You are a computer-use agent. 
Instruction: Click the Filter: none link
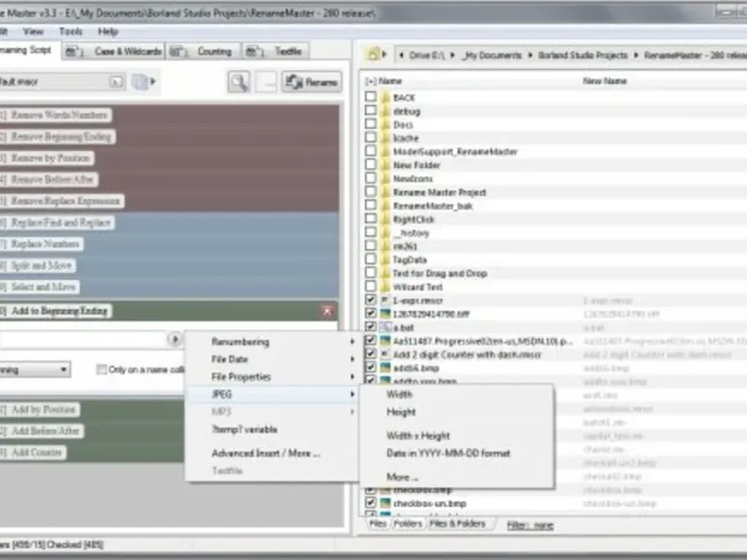click(x=530, y=525)
